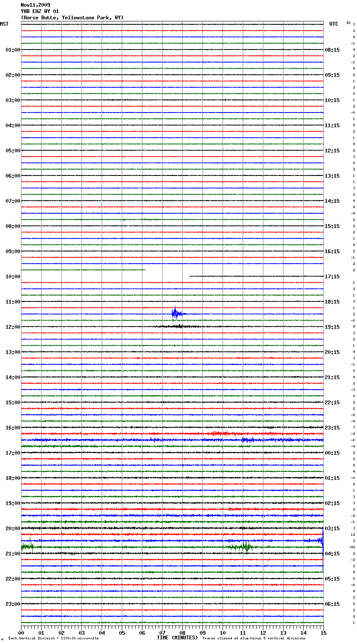Select the 10:00 MST row label

[x=13, y=277]
